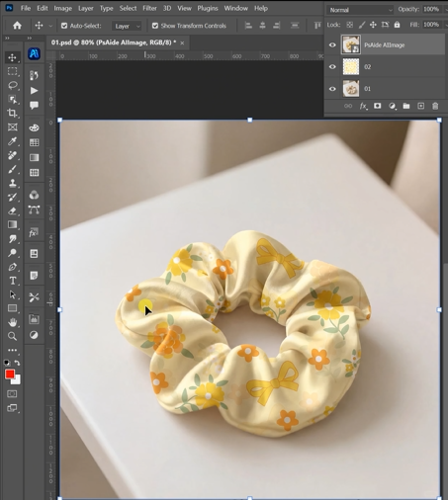Open the Normal blend mode dropdown
This screenshot has height=500, width=448.
click(361, 10)
